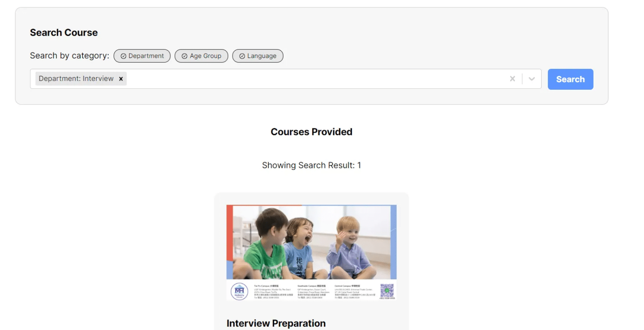Viewport: 644px width, 330px height.
Task: Select the Age Group category chip
Action: (x=201, y=56)
